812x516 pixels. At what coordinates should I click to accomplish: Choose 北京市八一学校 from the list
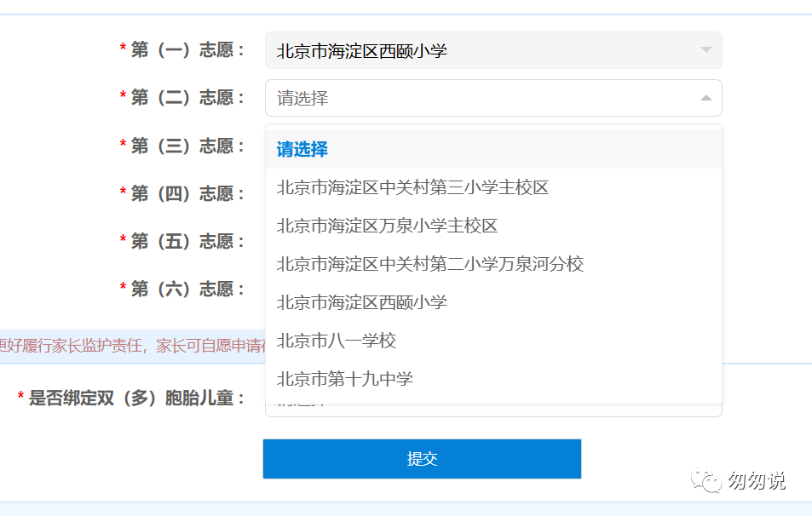point(493,341)
